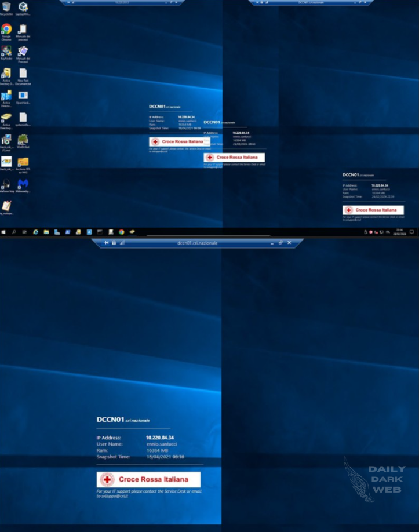Open the Action Center notification icon
Viewport: 419px width, 532px height.
[411, 232]
